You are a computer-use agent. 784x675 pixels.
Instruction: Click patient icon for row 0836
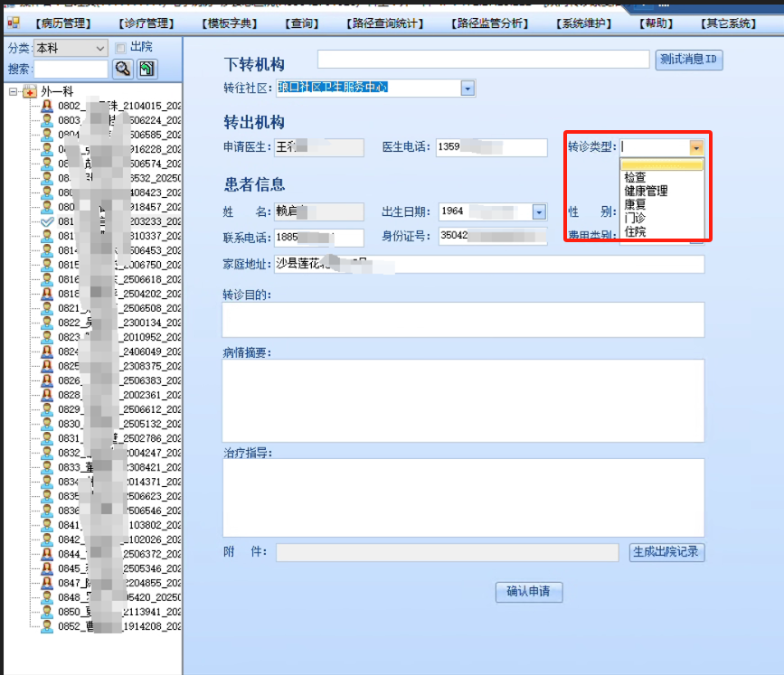[x=47, y=511]
